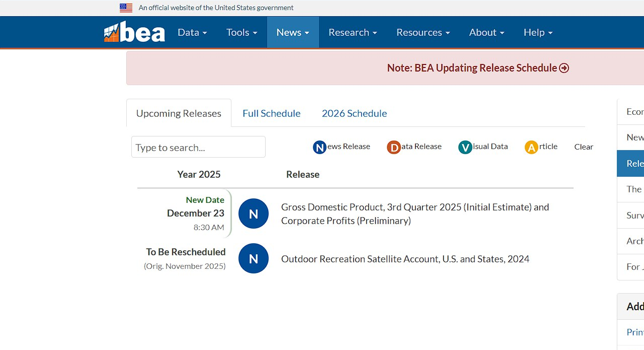Viewport: 644px width, 350px height.
Task: Click the U.S. flag icon in the banner
Action: (126, 8)
